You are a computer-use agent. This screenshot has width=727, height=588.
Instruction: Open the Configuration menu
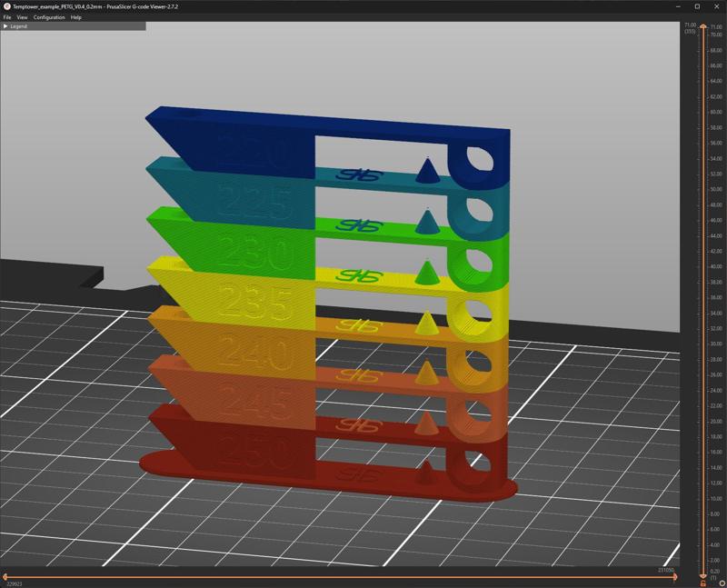(49, 17)
